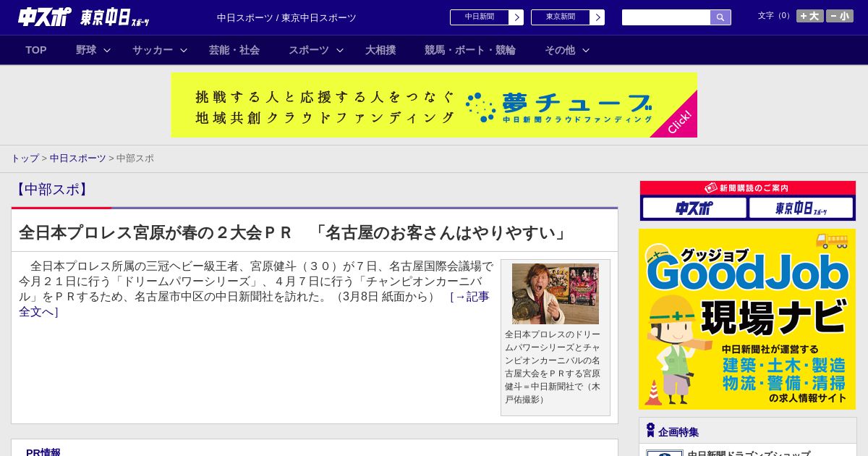Expand the その他 dropdown chevron
Screen dimensions: 868x456
tap(586, 50)
